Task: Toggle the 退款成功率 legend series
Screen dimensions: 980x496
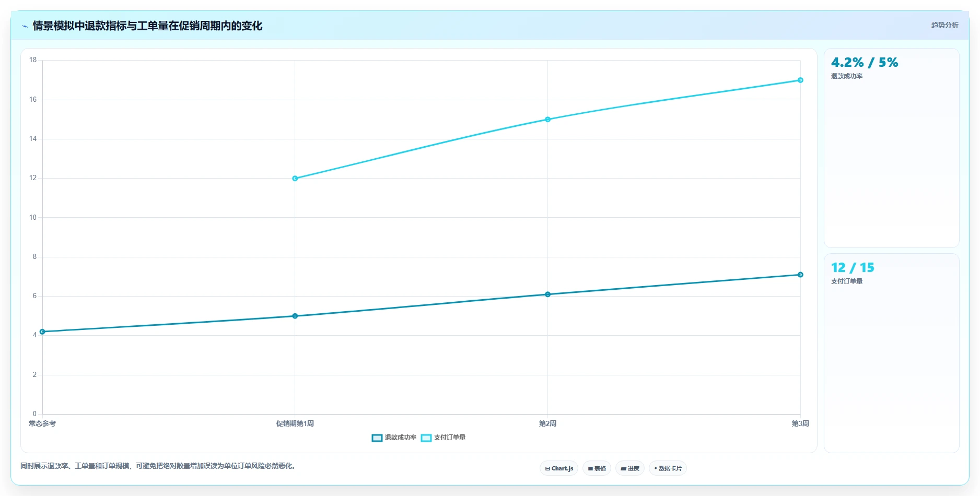Action: point(394,438)
